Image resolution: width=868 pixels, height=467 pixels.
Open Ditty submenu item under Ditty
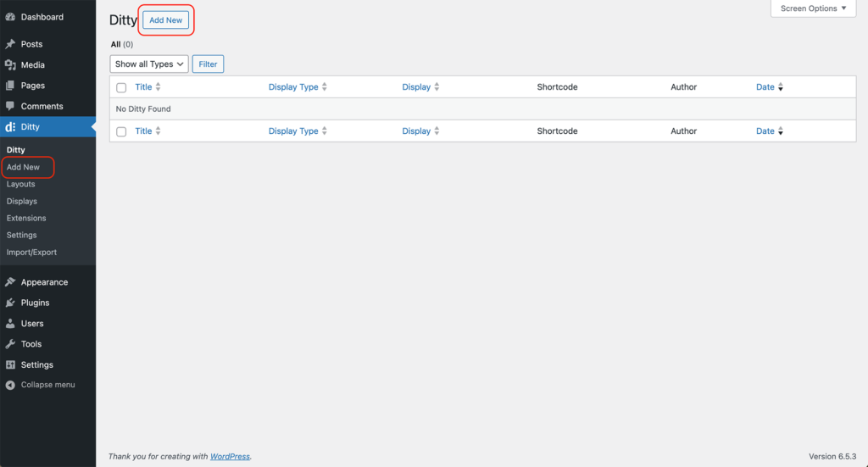(x=15, y=149)
